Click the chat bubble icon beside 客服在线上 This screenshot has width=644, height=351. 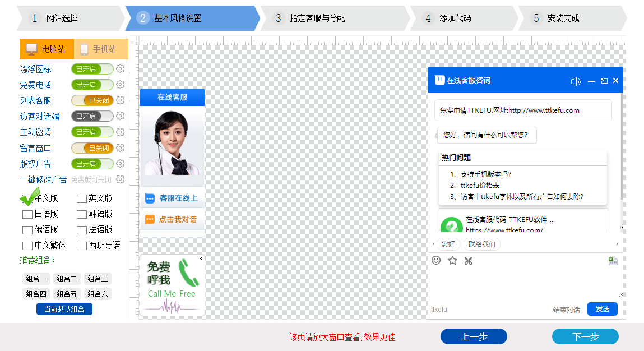tap(150, 198)
